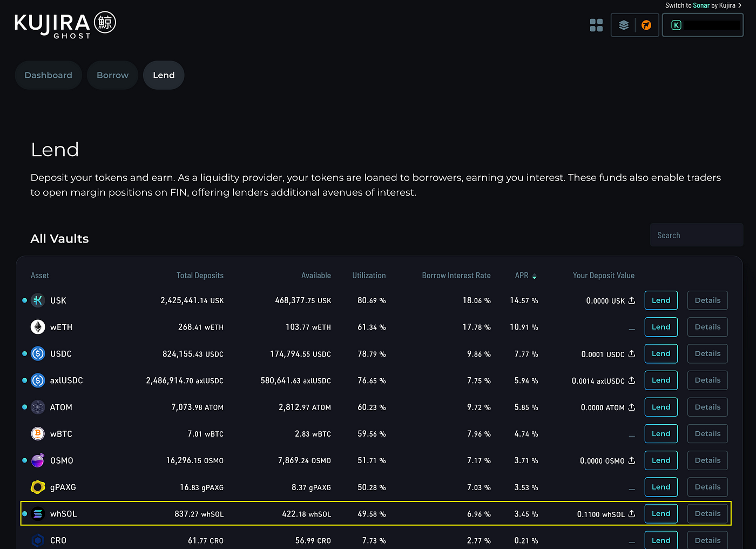Open Details for wBTC vault
Viewport: 756px width, 549px height.
[x=707, y=434]
